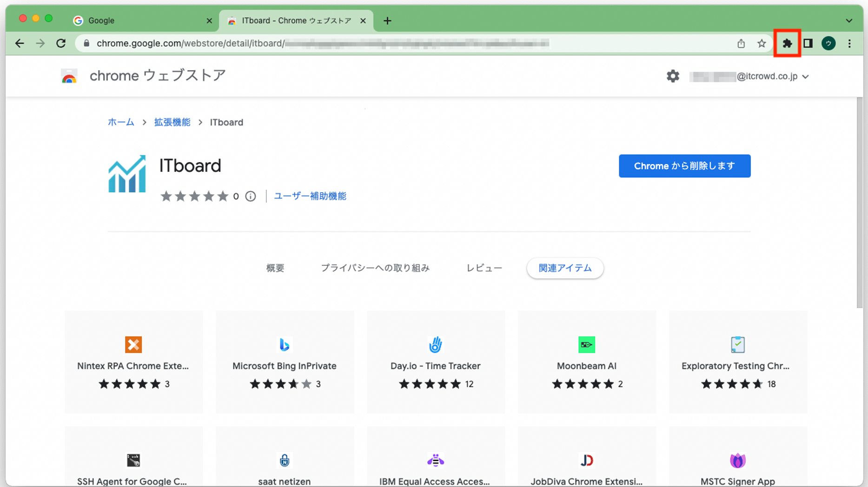The width and height of the screenshot is (868, 487).
Task: Open the Extensions puzzle icon
Action: click(787, 44)
